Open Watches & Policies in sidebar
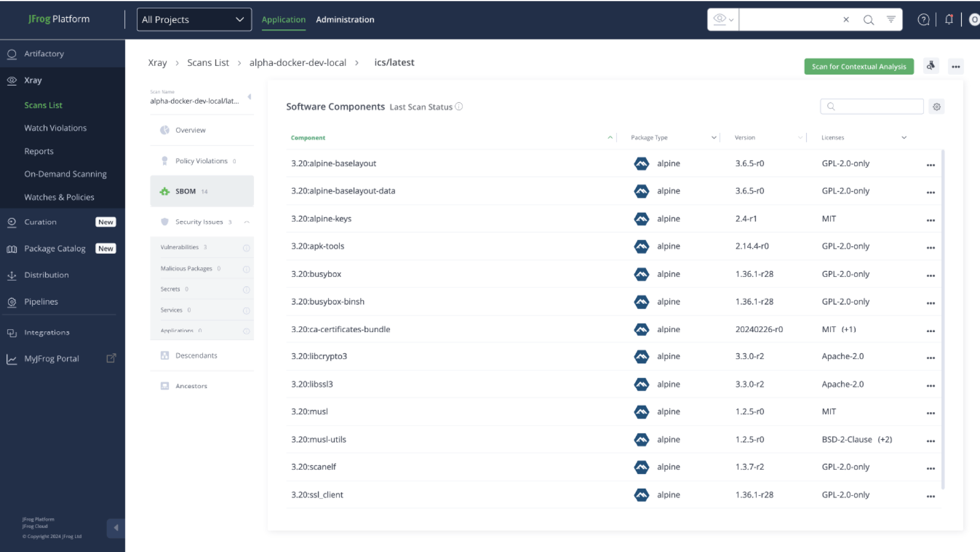Viewport: 980px width, 552px height. tap(59, 197)
